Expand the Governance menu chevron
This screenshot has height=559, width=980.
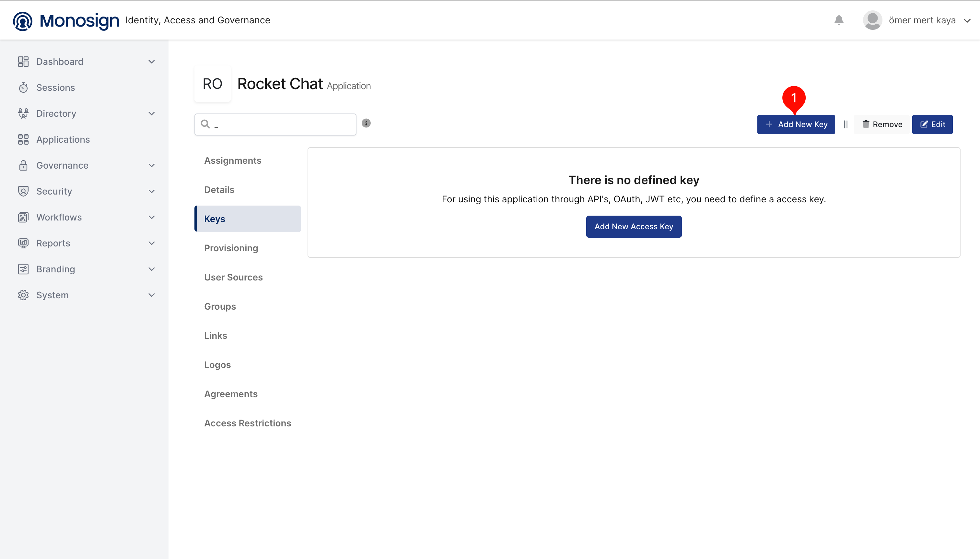click(152, 165)
